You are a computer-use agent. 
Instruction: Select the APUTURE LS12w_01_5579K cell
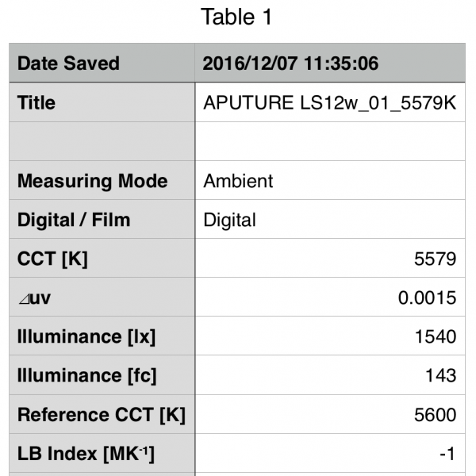[330, 102]
